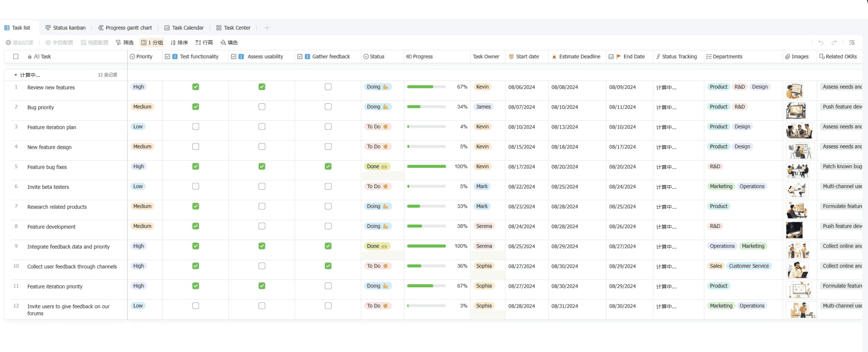The height and width of the screenshot is (352, 868).
Task: Uncheck Assess usability for Review new features
Action: tap(262, 87)
